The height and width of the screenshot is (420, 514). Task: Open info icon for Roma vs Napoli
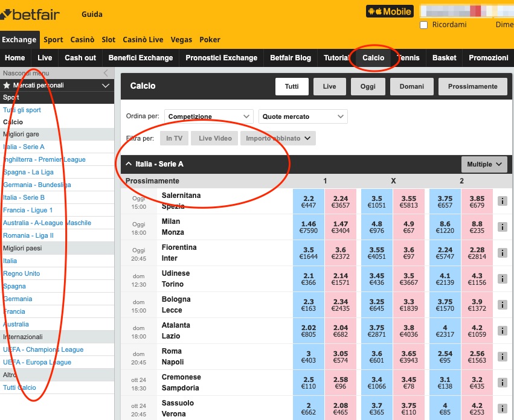tap(502, 357)
